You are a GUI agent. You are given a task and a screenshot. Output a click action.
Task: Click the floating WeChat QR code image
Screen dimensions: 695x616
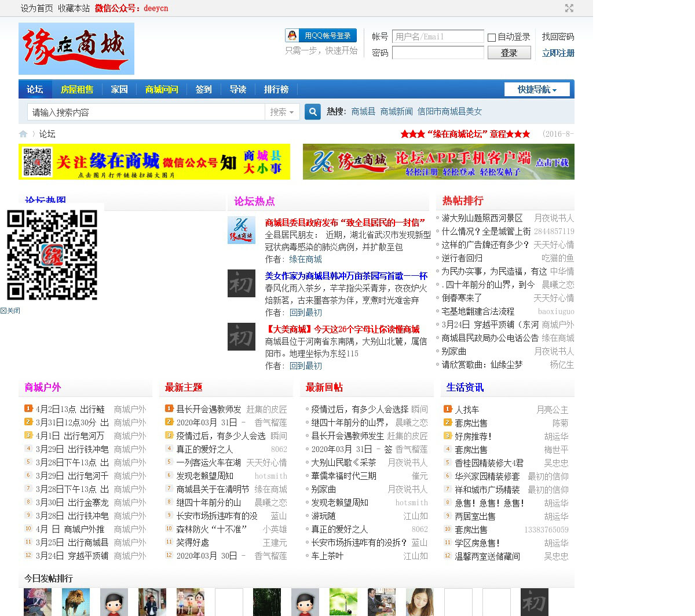[52, 255]
